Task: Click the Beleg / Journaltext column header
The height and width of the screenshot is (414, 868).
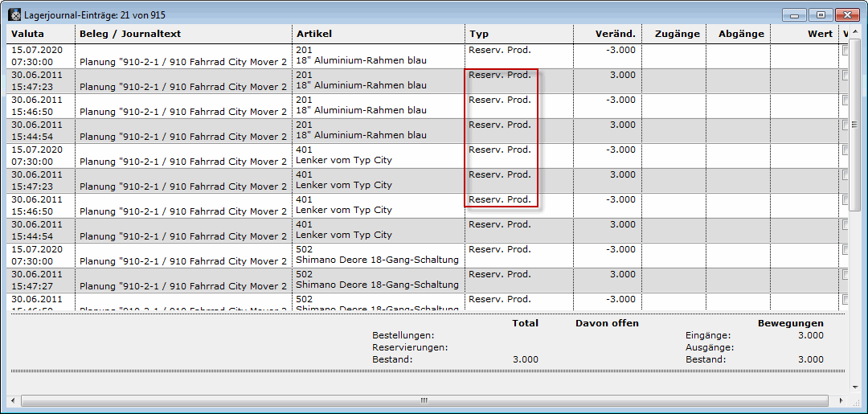Action: click(183, 34)
